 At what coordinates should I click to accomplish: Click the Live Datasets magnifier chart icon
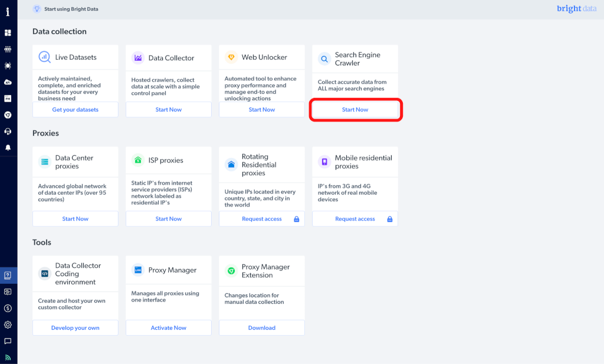45,58
